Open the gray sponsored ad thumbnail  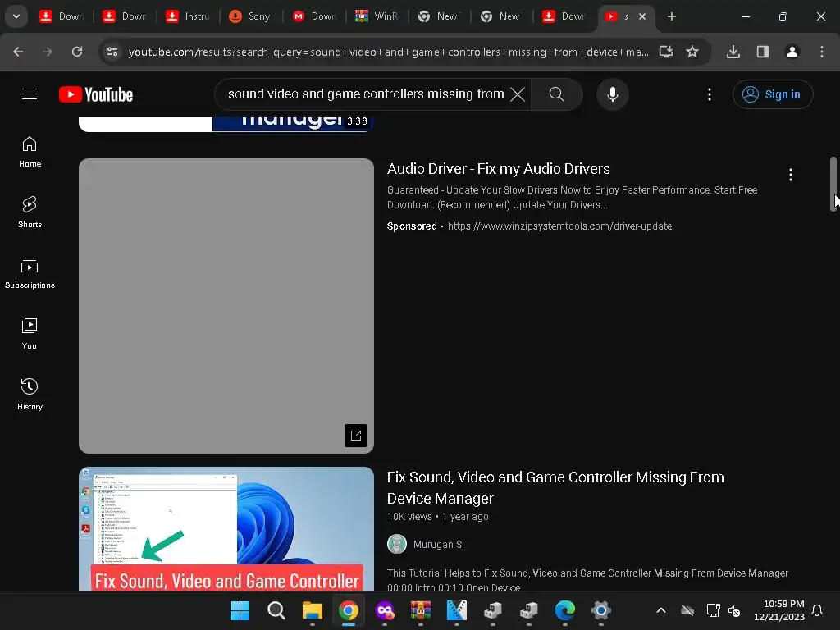(x=226, y=306)
